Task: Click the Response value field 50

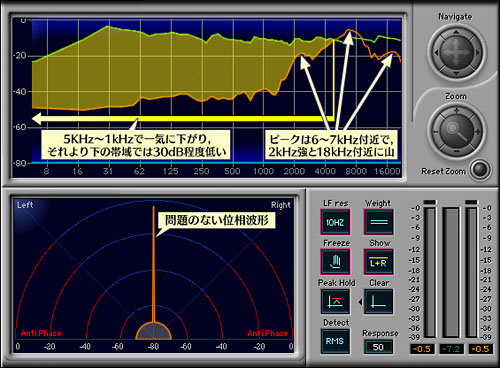Action: (378, 347)
